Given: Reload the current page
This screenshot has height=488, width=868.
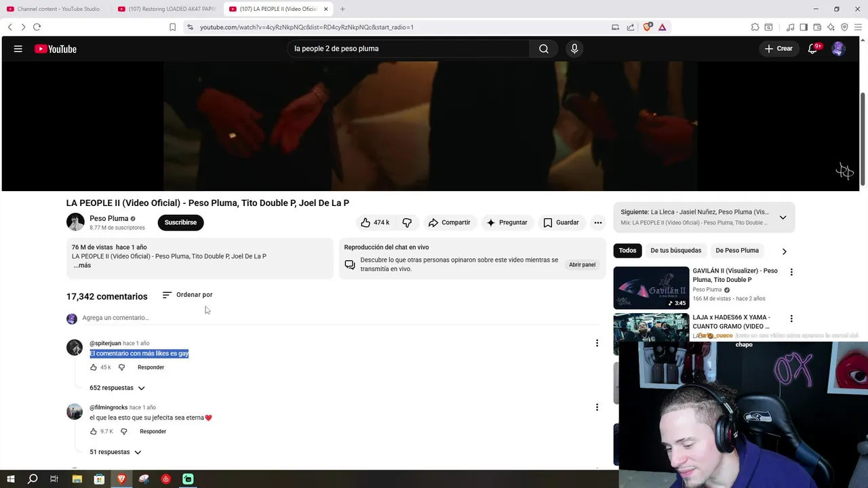Looking at the screenshot, I should pyautogui.click(x=37, y=27).
